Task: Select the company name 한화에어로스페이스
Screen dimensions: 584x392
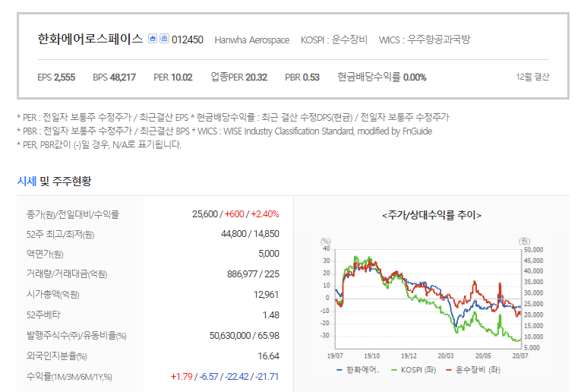Action: click(x=90, y=39)
